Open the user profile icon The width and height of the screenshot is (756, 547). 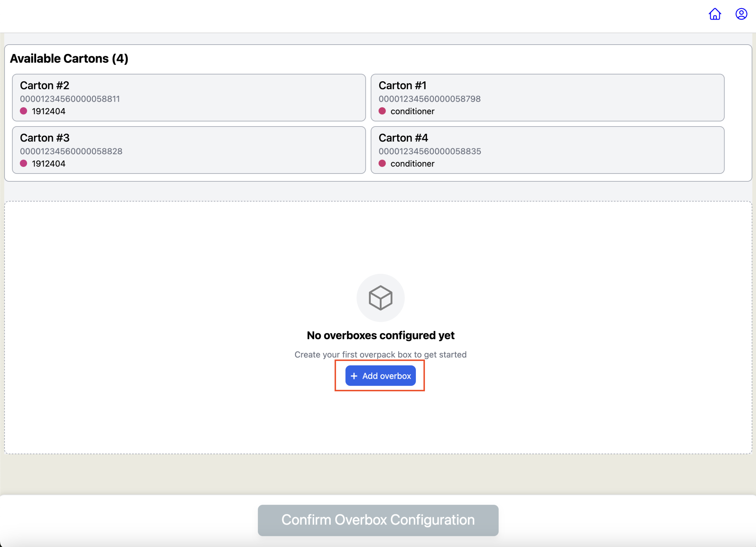(741, 14)
